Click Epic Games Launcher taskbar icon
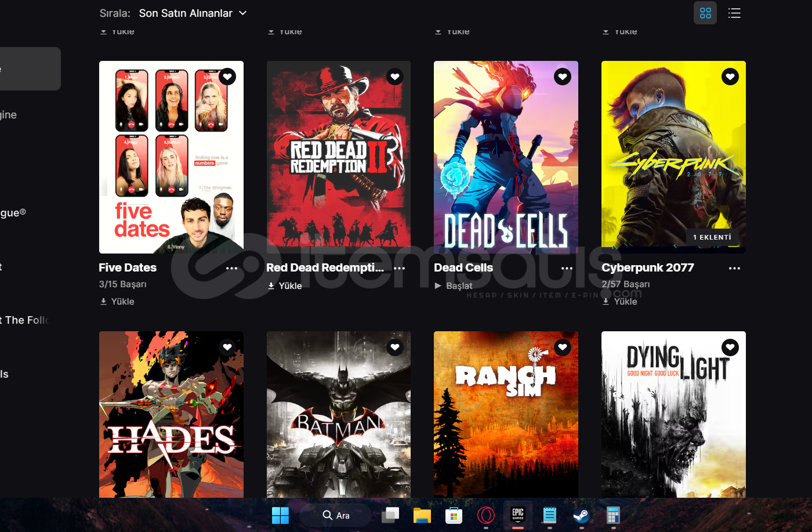This screenshot has height=532, width=812. (x=518, y=515)
